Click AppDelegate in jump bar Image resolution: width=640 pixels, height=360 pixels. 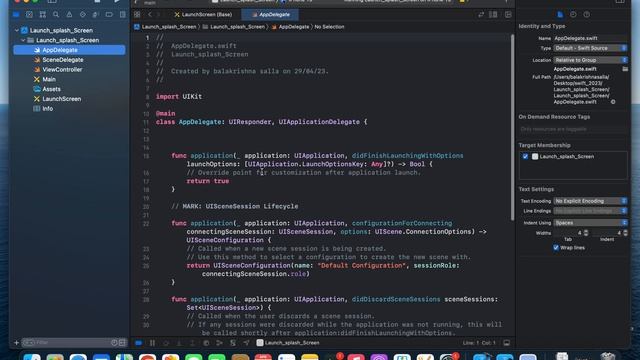coord(290,27)
